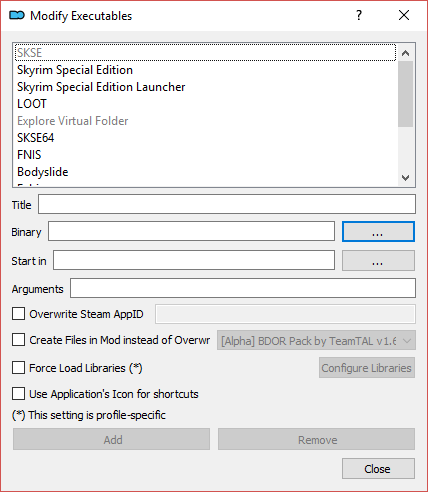Select LOOT in the executables list

click(205, 104)
